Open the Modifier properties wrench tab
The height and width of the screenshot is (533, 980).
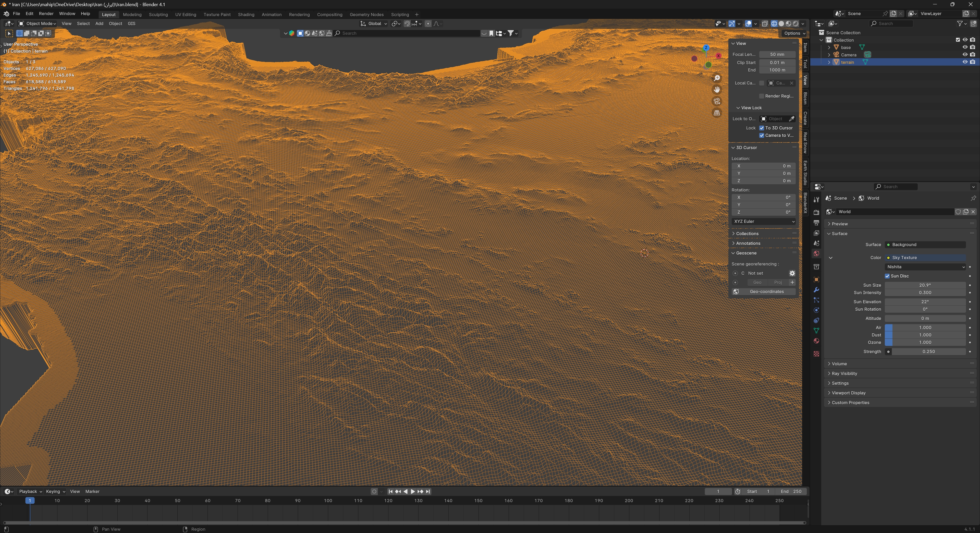click(x=816, y=290)
